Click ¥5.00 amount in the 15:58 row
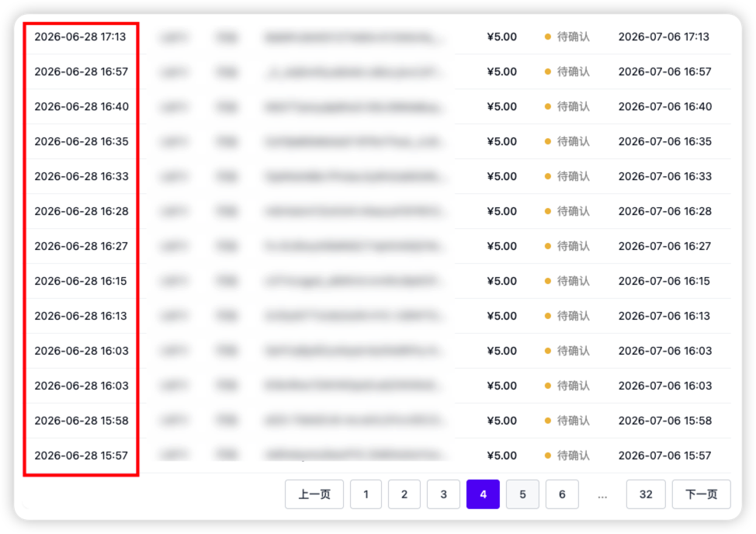 point(502,421)
